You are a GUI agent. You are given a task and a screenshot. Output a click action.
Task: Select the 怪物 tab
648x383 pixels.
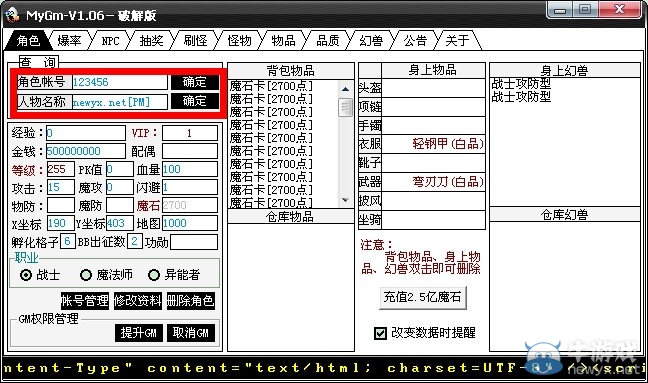[x=239, y=40]
